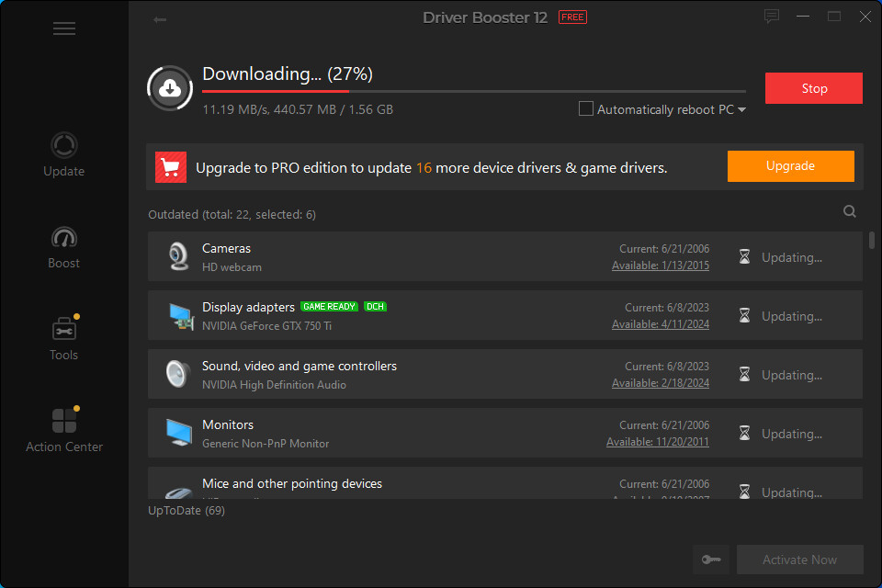
Task: Click Current: 6/8/2023 in Display adapters row
Action: (667, 308)
